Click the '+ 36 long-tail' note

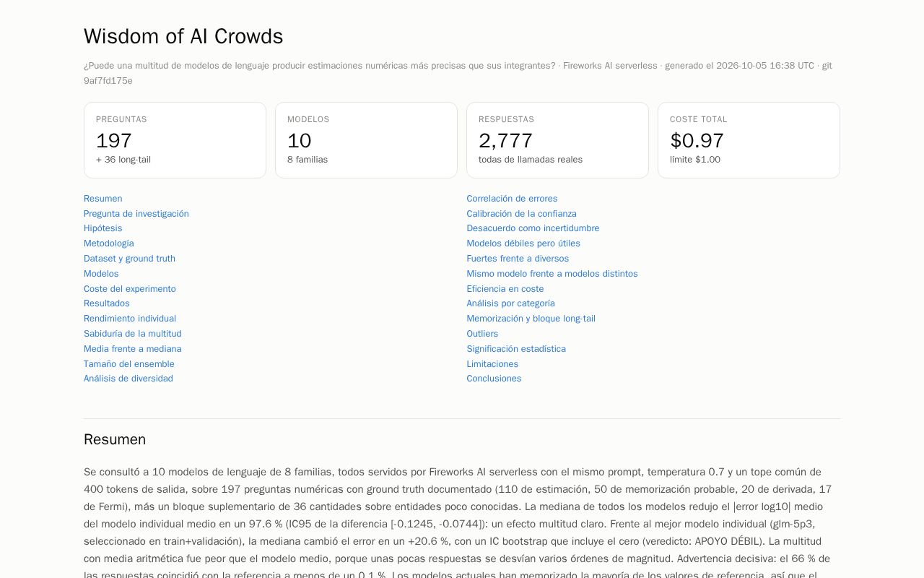coord(123,160)
